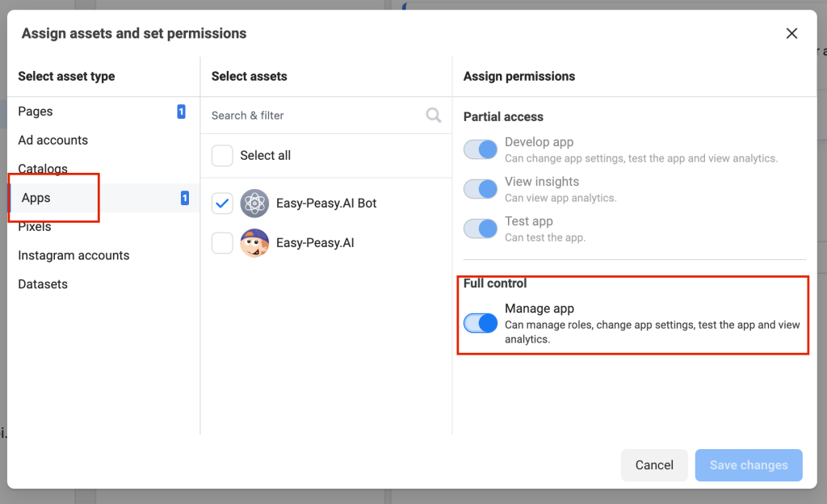Screen dimensions: 827x504
Task: Click the Apps count badge
Action: click(185, 198)
